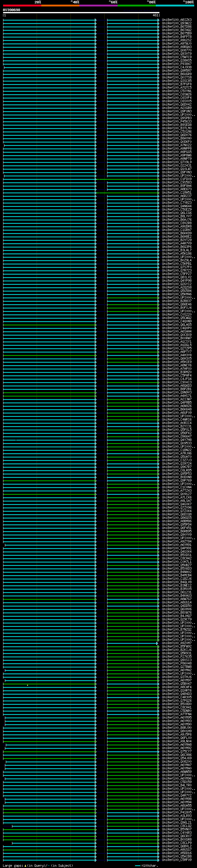Screen dimensions: 197x868
Task: Select the UniRef100_B5VN07 label
Action: [x=177, y=829]
